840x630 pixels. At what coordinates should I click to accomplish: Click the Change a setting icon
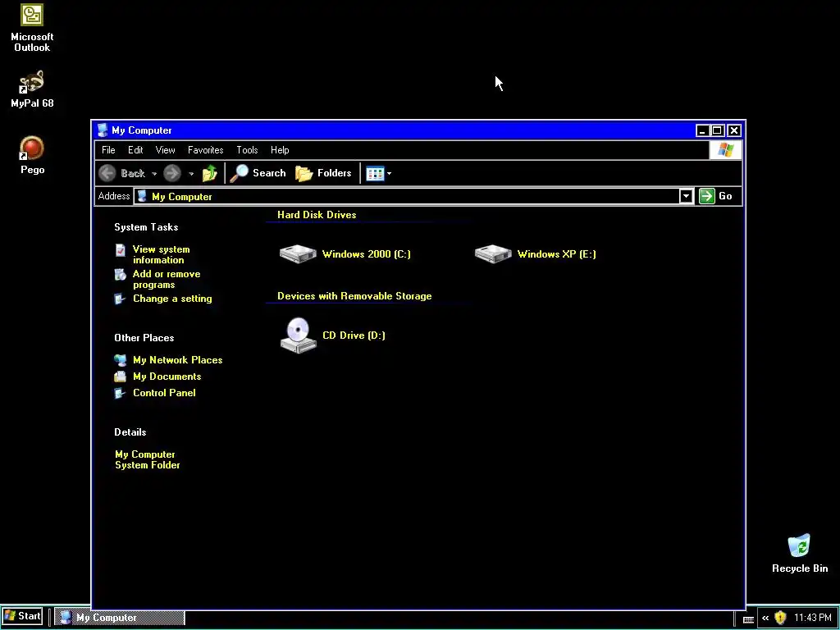[120, 299]
